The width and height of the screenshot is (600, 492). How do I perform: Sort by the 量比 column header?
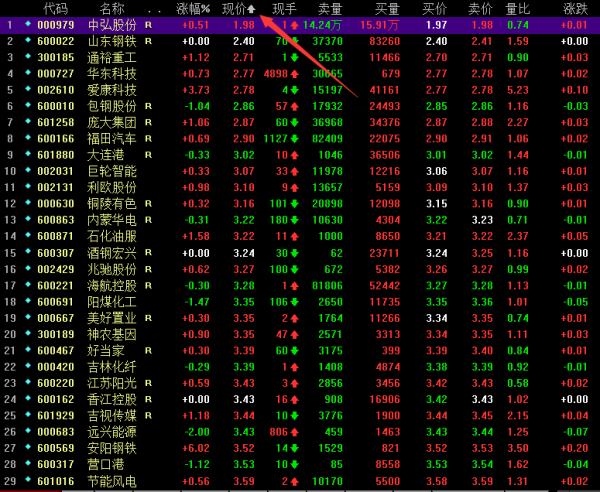[x=517, y=8]
